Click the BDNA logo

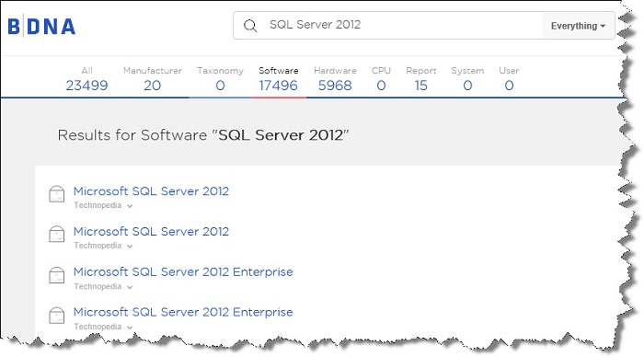coord(41,27)
